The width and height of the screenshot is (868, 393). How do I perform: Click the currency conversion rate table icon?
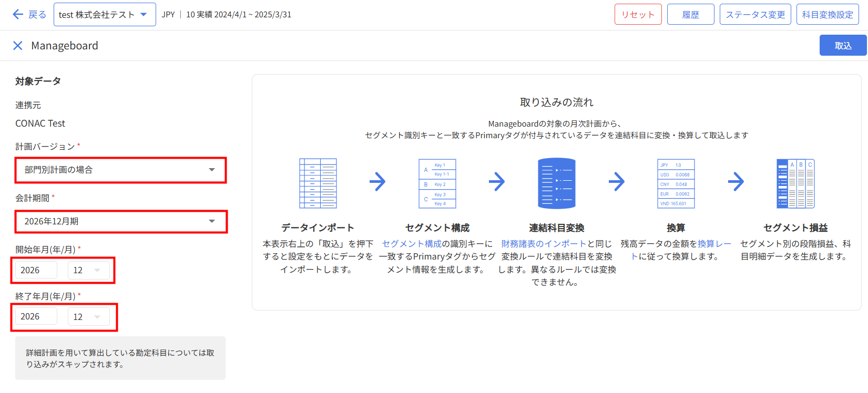coord(676,183)
